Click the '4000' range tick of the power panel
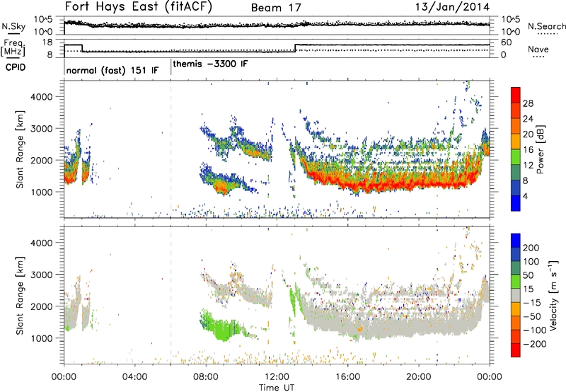566x392 pixels. coord(42,97)
